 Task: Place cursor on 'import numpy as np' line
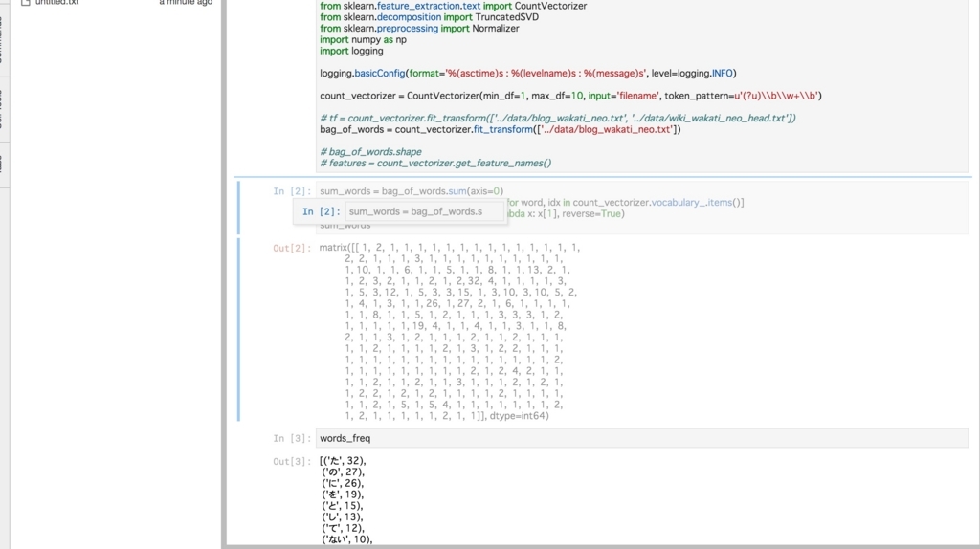click(x=363, y=40)
